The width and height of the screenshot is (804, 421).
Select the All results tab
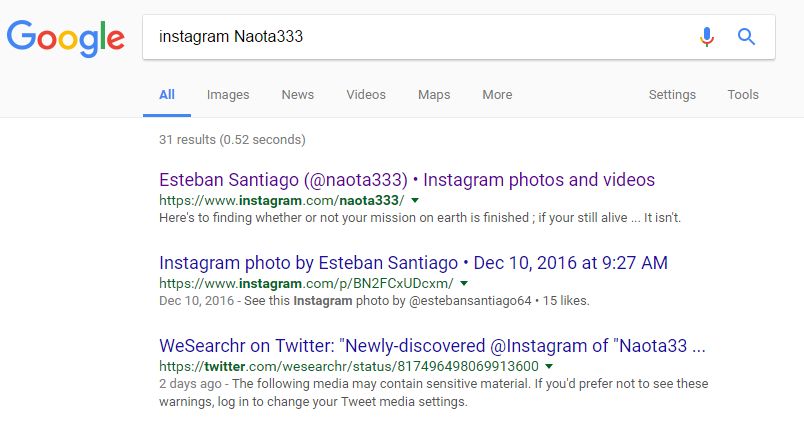click(x=167, y=95)
